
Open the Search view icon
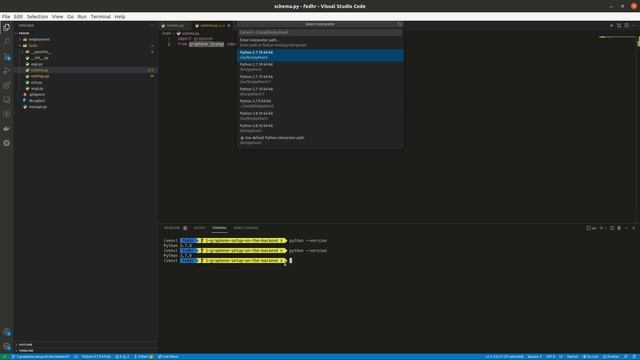[7, 41]
